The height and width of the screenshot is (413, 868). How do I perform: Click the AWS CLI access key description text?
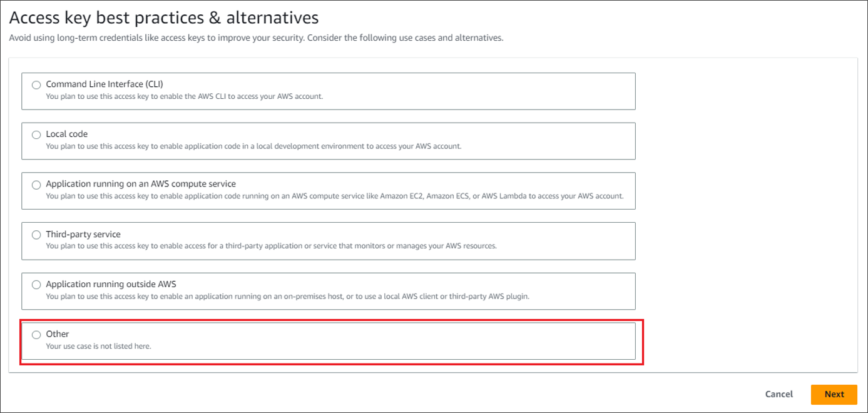click(185, 96)
